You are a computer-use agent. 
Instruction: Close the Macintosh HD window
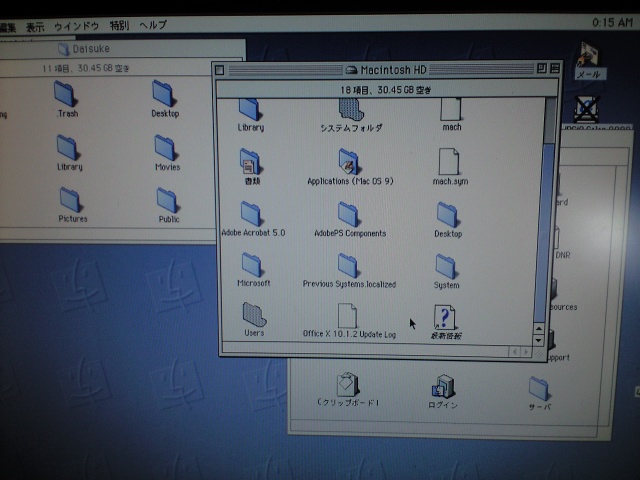(x=220, y=70)
